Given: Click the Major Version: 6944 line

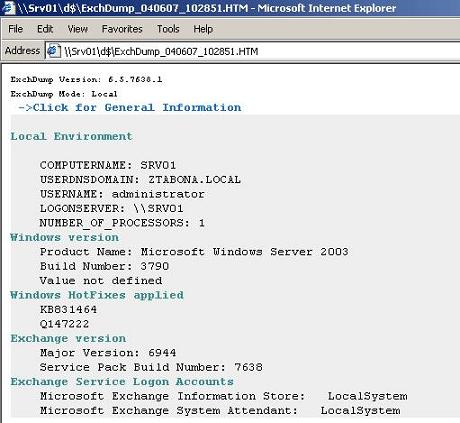Looking at the screenshot, I should pyautogui.click(x=108, y=353).
